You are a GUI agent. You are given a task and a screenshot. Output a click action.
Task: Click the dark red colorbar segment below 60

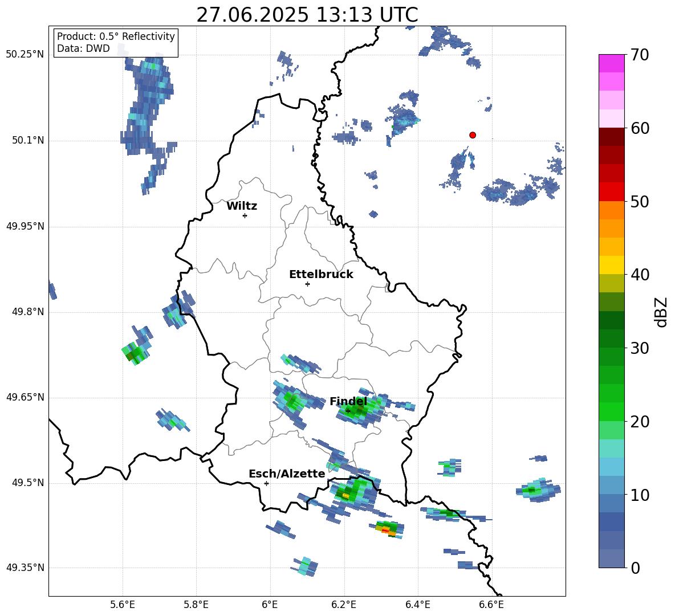611,137
